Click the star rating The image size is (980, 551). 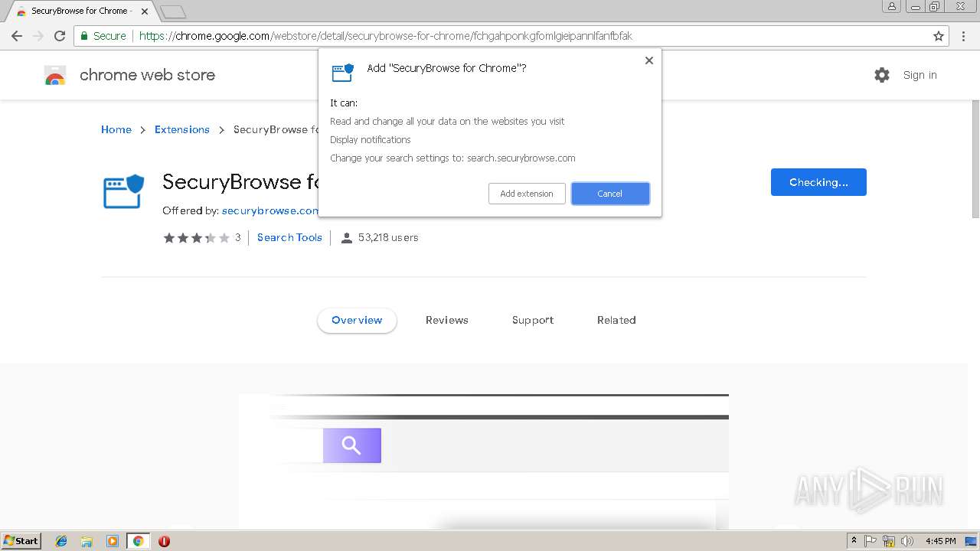coord(196,238)
